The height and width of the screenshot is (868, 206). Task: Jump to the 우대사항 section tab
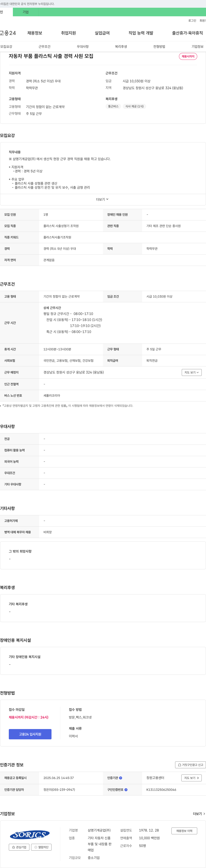click(83, 47)
